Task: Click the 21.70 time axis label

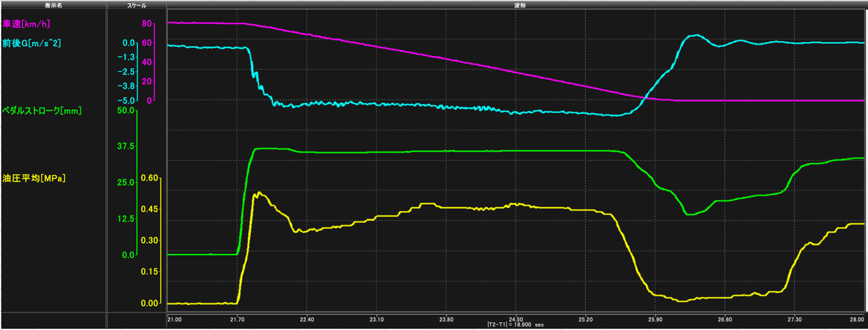Action: point(238,319)
